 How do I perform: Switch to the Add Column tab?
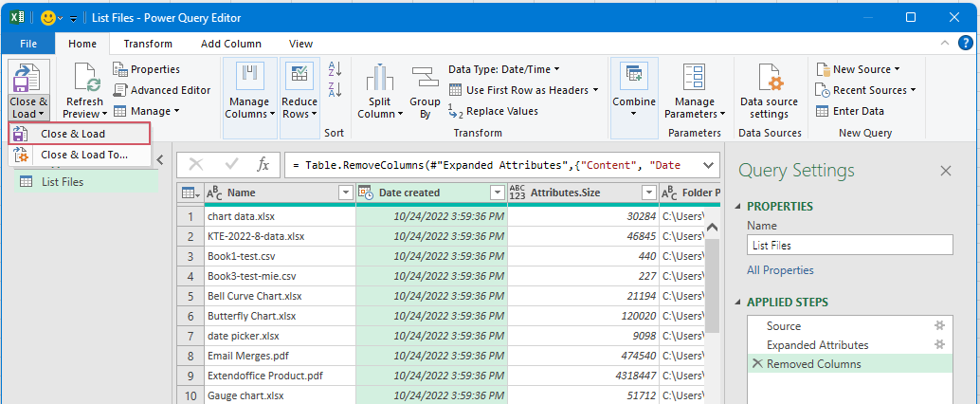point(231,44)
